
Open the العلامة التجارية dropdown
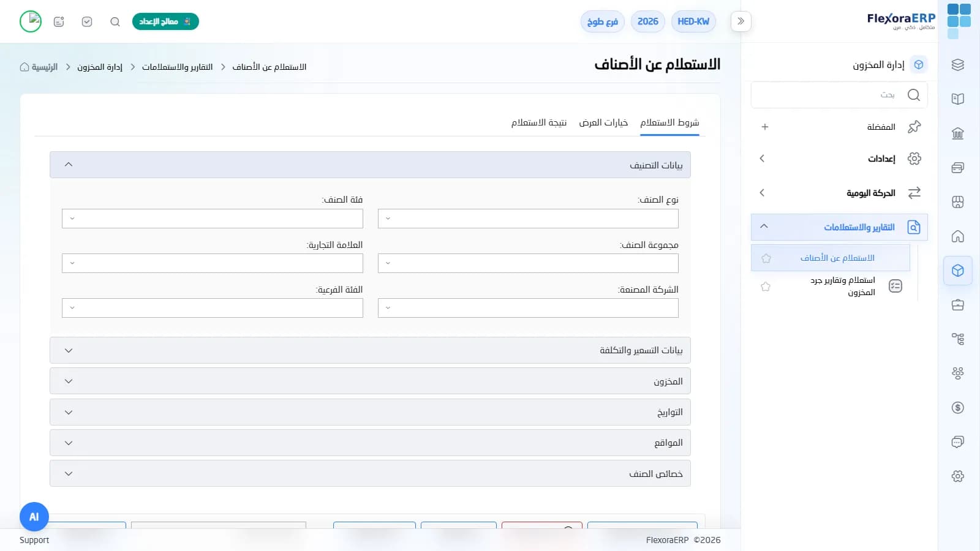(x=213, y=263)
